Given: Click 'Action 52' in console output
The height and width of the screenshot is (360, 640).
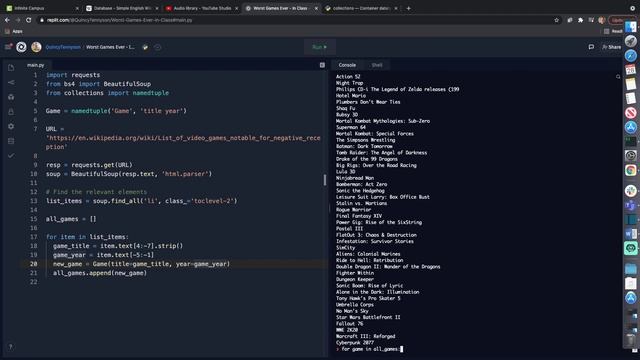Looking at the screenshot, I should pos(348,76).
